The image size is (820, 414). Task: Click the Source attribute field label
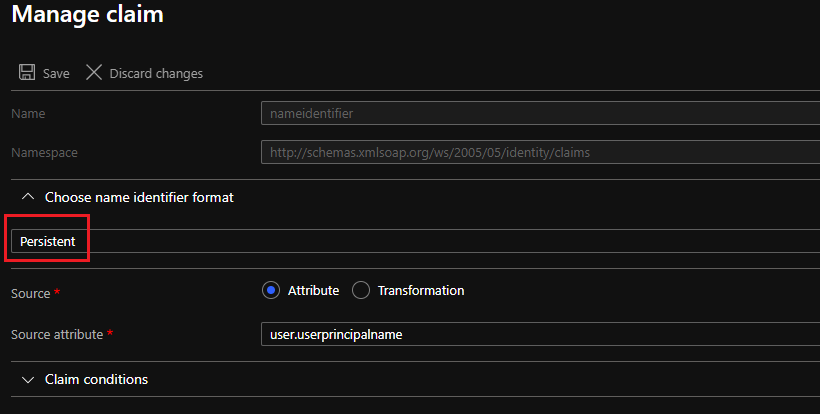pyautogui.click(x=57, y=335)
